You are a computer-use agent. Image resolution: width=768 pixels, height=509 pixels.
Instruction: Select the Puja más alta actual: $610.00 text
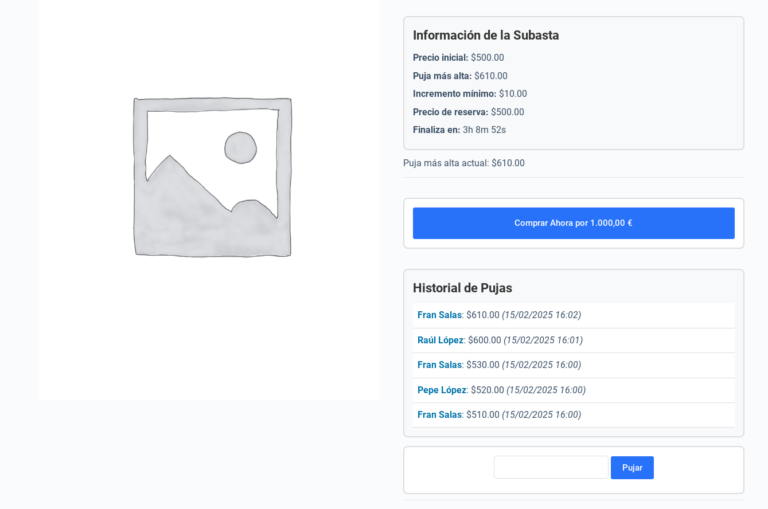(464, 163)
